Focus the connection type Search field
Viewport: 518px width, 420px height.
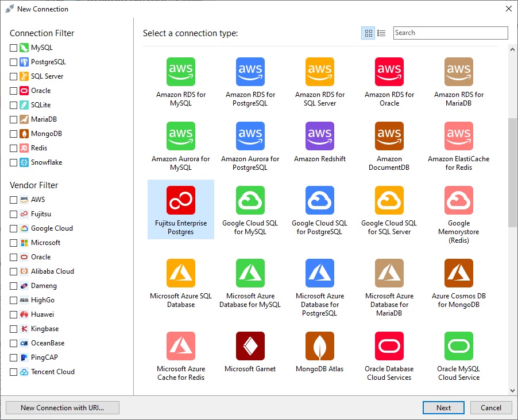point(450,33)
